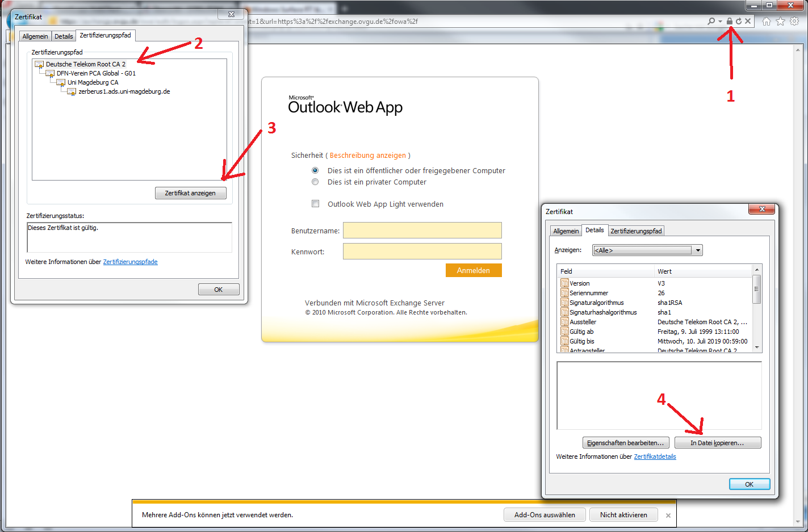Click the Zertifizierungsstatus text box

click(x=129, y=237)
